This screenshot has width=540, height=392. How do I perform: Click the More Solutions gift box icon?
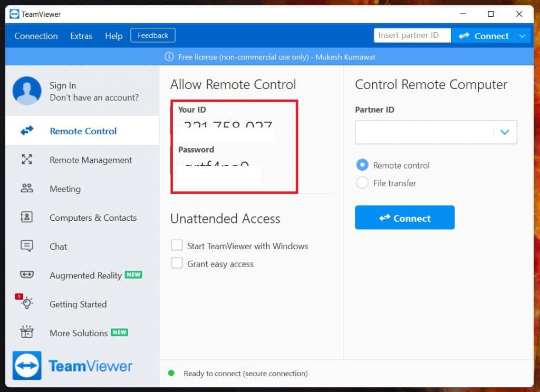pos(26,332)
